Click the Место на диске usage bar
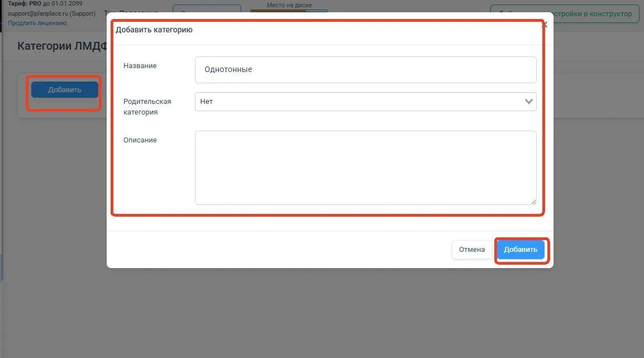Screen dimensions: 644x358 [289, 11]
